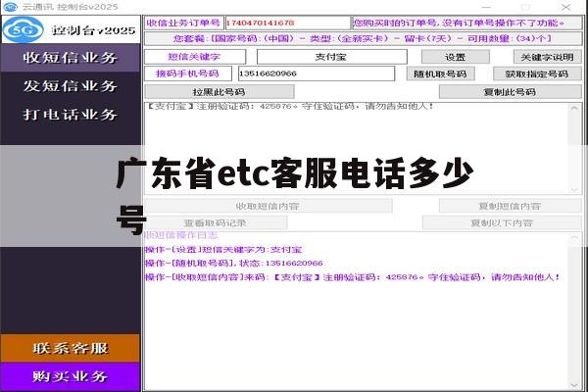Click the 购买业务 button
Viewport: 588px width, 392px height.
tap(71, 376)
